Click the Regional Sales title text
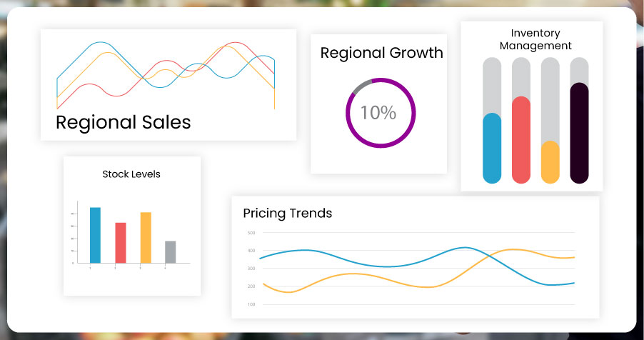This screenshot has width=644, height=340. tap(123, 122)
